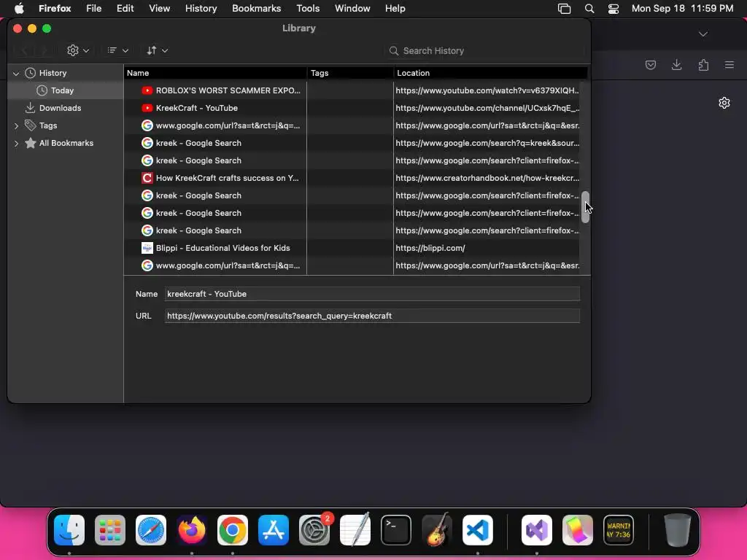Click the history list scrollbar thumb
The height and width of the screenshot is (560, 747).
click(x=585, y=207)
